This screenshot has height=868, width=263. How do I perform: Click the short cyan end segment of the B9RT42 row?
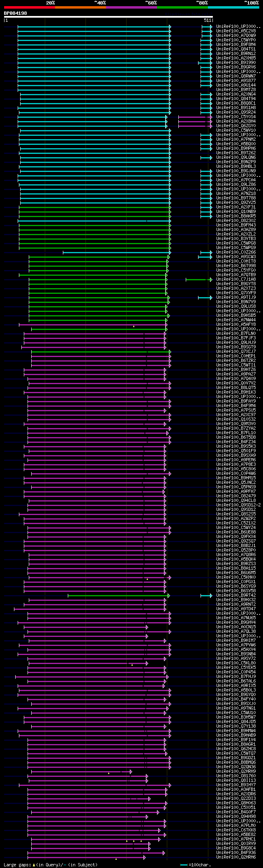(206, 595)
